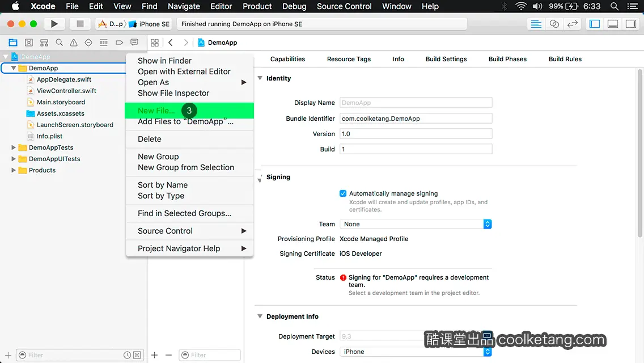The height and width of the screenshot is (363, 644).
Task: Go forward in editor history
Action: point(185,43)
